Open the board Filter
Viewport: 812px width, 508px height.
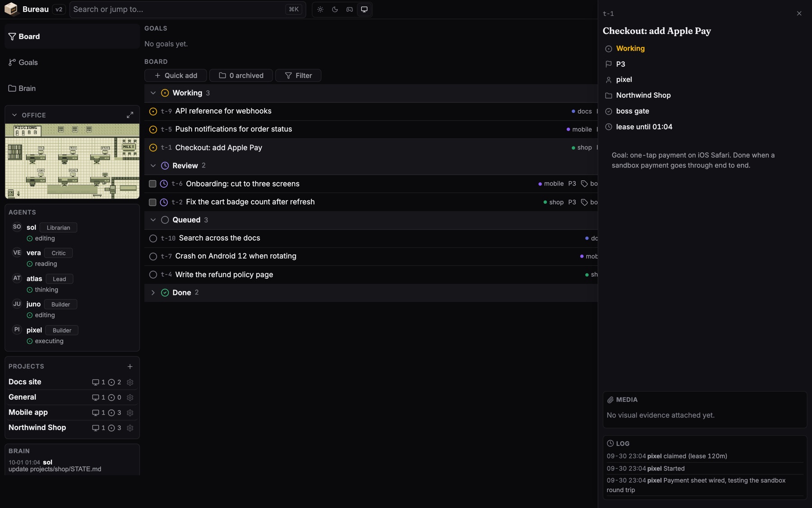(x=298, y=75)
